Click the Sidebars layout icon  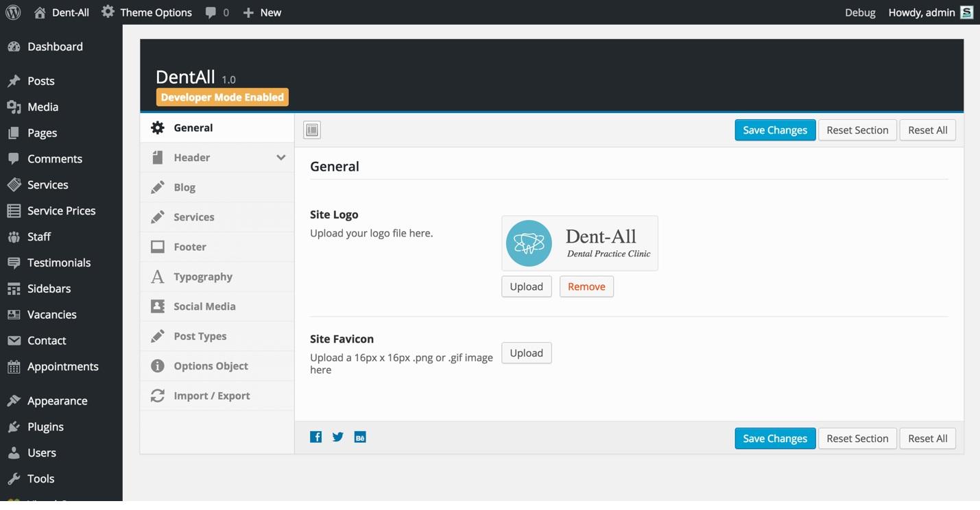(x=14, y=289)
